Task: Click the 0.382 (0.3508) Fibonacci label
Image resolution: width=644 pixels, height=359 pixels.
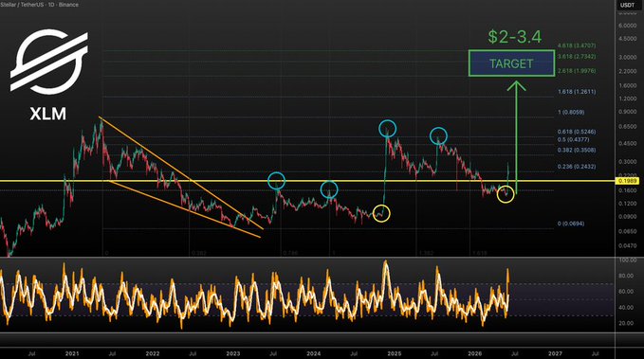Action: click(577, 151)
